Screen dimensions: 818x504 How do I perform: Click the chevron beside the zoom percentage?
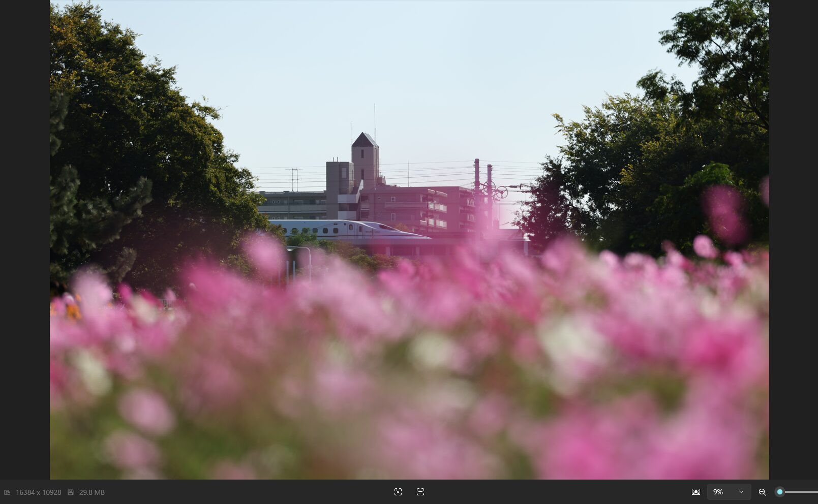pyautogui.click(x=741, y=492)
